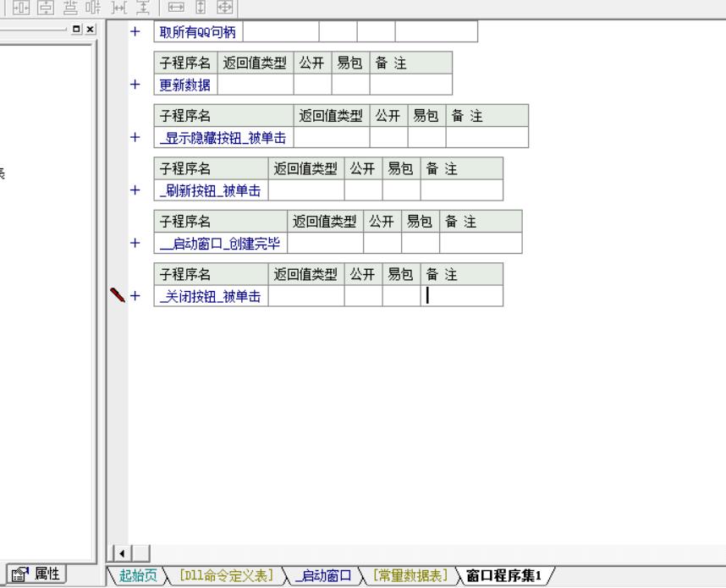
Task: Click the center horizontally in window toolbar icon
Action: point(21,8)
